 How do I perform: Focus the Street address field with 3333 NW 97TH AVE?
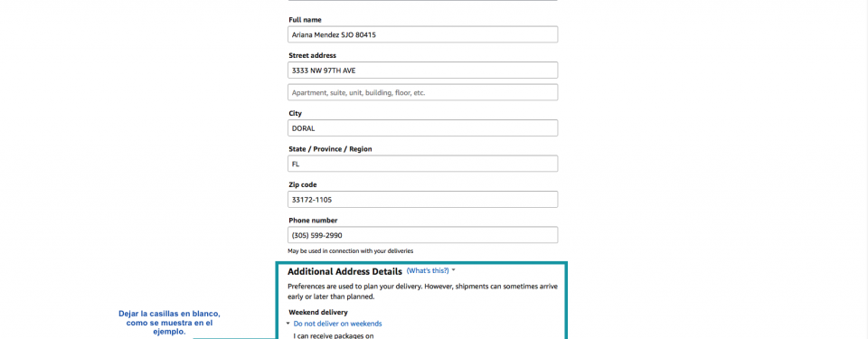[422, 71]
